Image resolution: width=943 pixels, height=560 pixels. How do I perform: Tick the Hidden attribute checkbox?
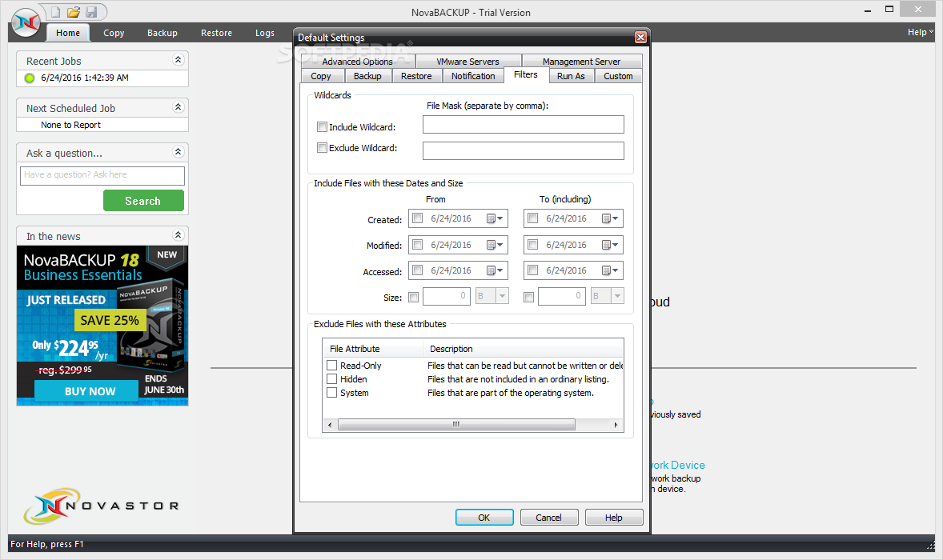(x=331, y=379)
